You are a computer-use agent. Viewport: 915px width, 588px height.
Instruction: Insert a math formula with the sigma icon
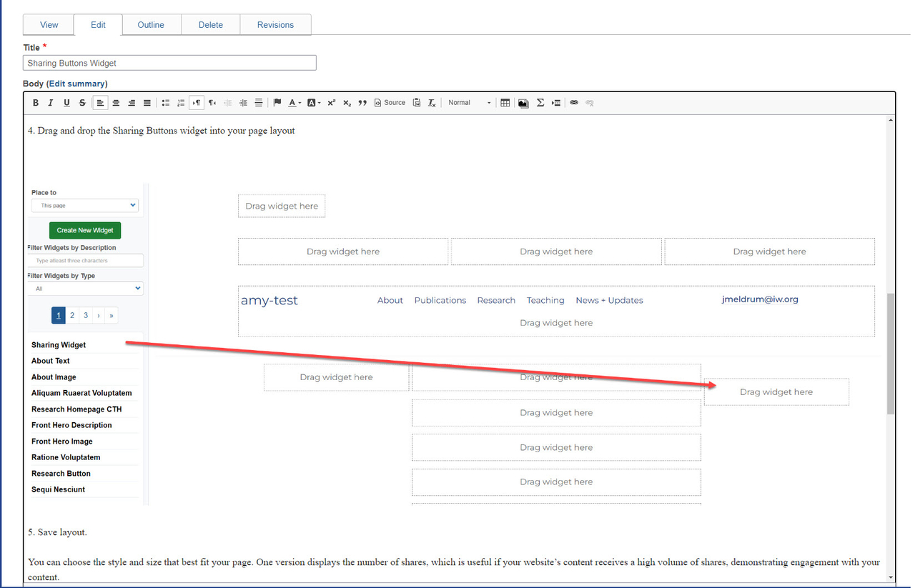point(540,103)
